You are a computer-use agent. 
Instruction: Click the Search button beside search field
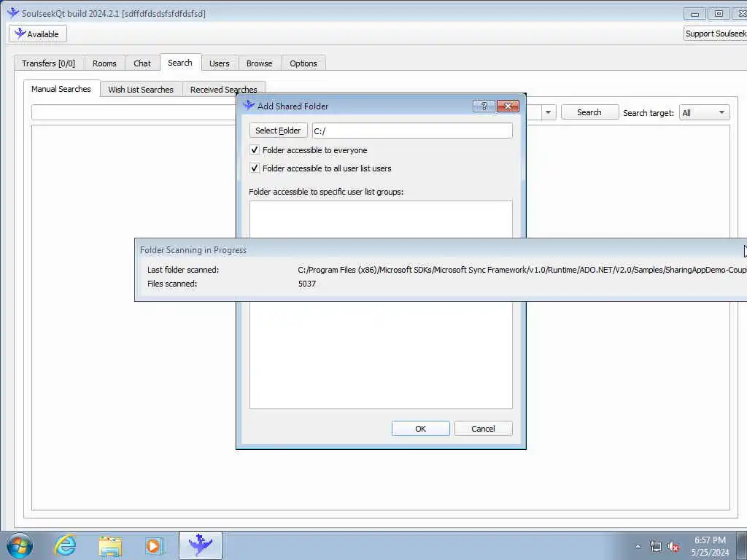[589, 112]
